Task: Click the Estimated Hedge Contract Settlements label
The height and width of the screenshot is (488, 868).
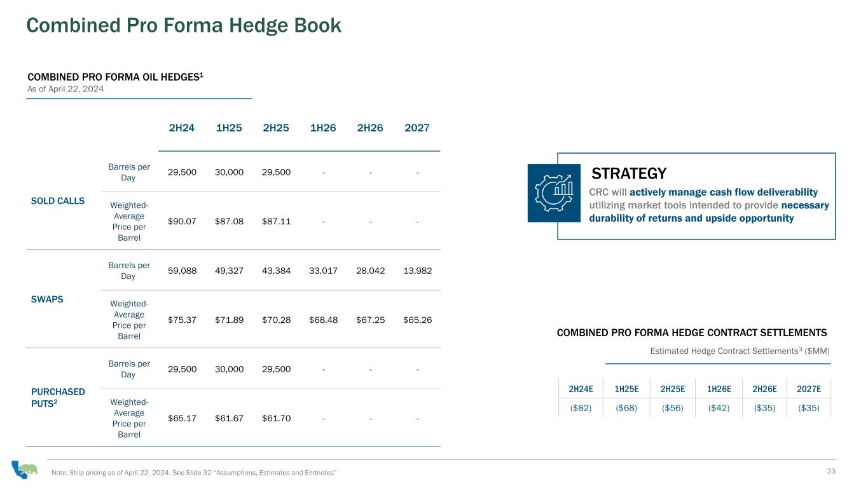Action: tap(740, 351)
